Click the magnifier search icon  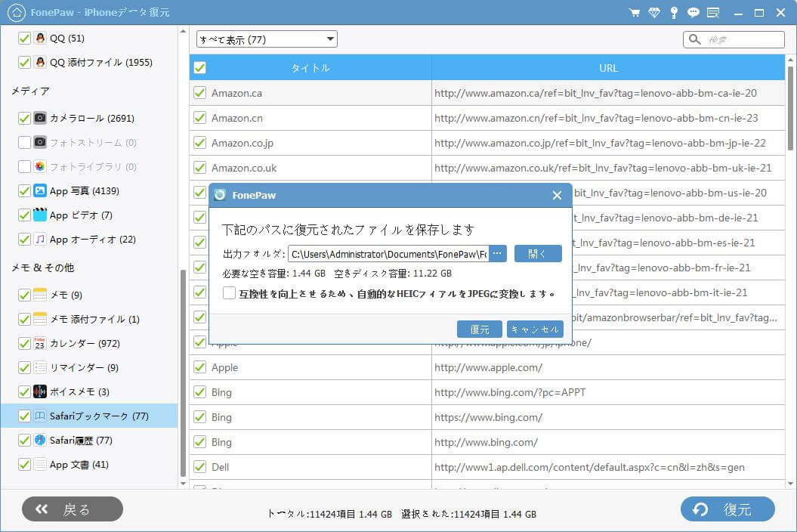[x=695, y=39]
